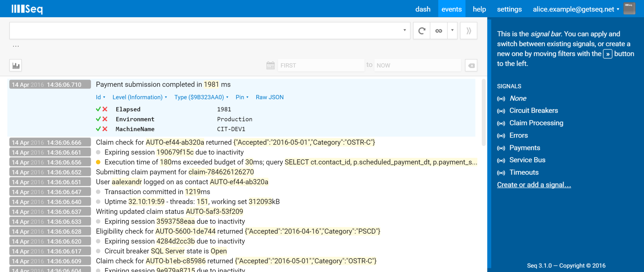
Task: Click Create or add a signal link
Action: pyautogui.click(x=534, y=185)
